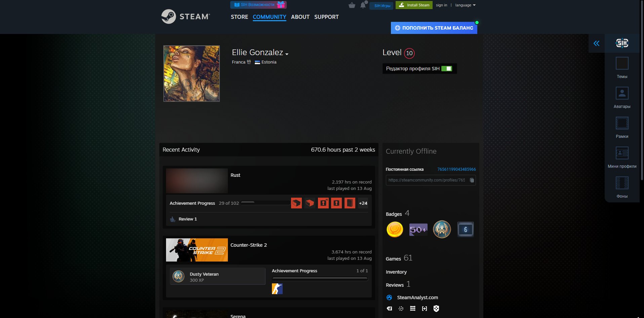
Task: Click the SIH Игры button
Action: [381, 6]
